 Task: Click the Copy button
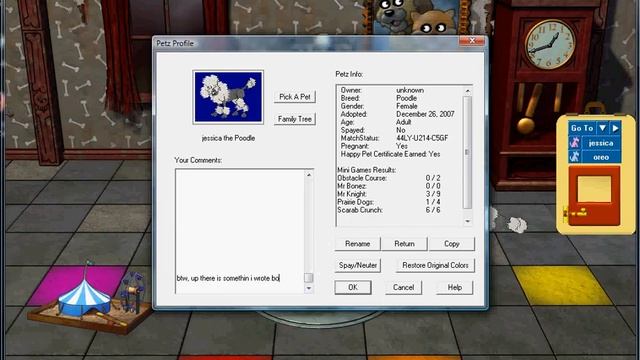point(451,244)
